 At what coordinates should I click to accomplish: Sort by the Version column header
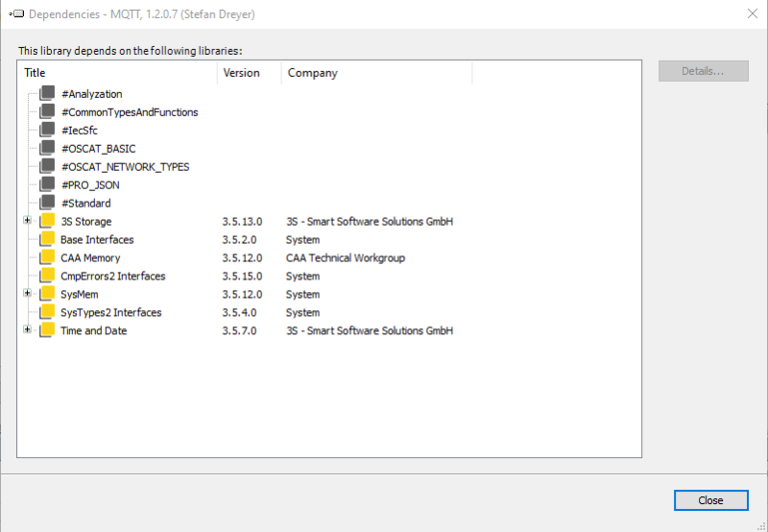click(x=250, y=72)
